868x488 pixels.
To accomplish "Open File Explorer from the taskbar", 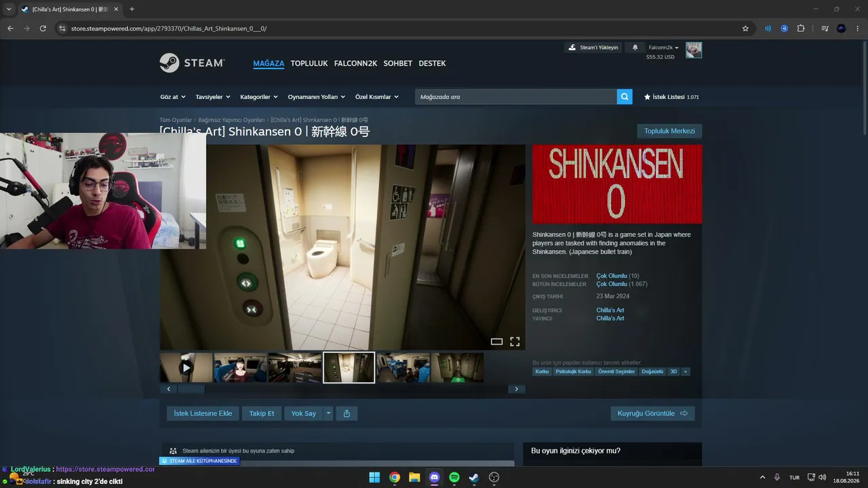I will point(414,477).
